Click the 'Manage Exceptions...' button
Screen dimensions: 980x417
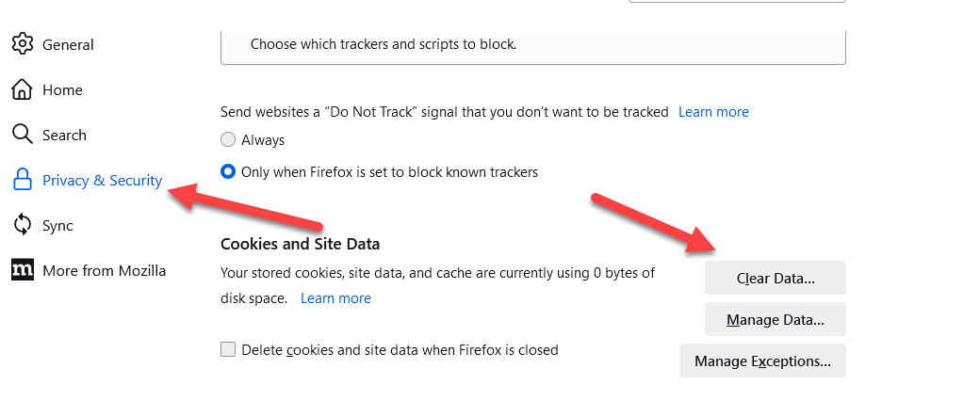coord(762,361)
